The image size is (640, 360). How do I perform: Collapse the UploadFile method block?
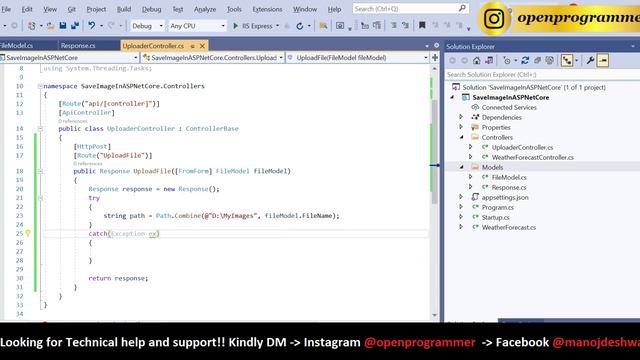click(x=40, y=171)
